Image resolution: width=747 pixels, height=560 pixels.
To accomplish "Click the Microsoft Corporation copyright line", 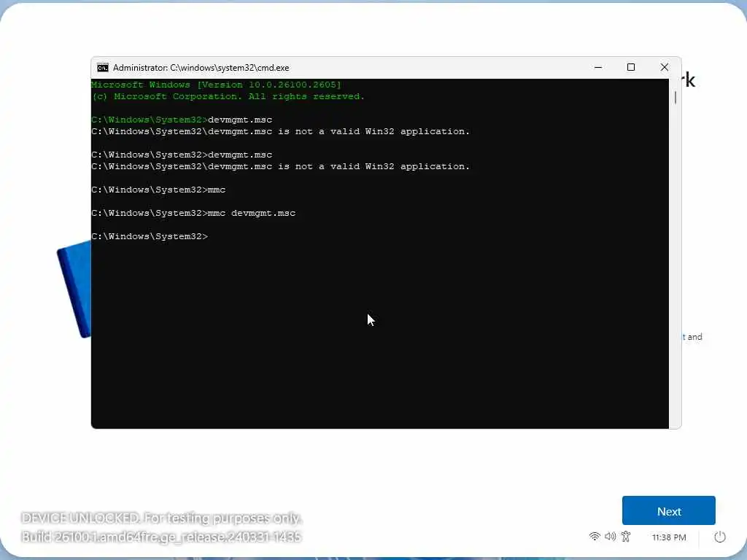I will click(228, 96).
